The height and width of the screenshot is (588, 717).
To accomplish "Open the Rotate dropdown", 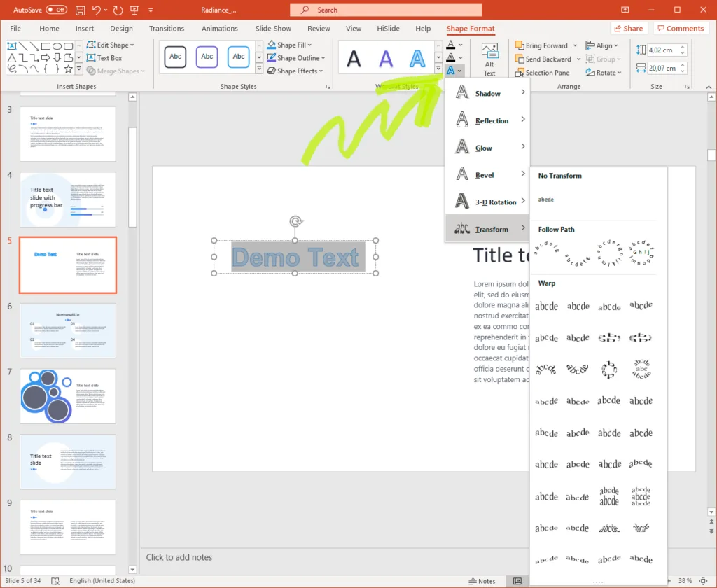I will pos(604,73).
